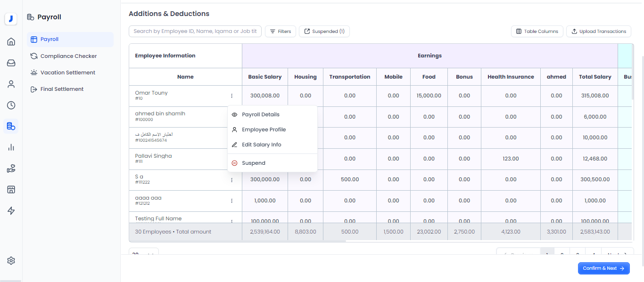Click the Employees person icon in sidebar

click(x=11, y=84)
